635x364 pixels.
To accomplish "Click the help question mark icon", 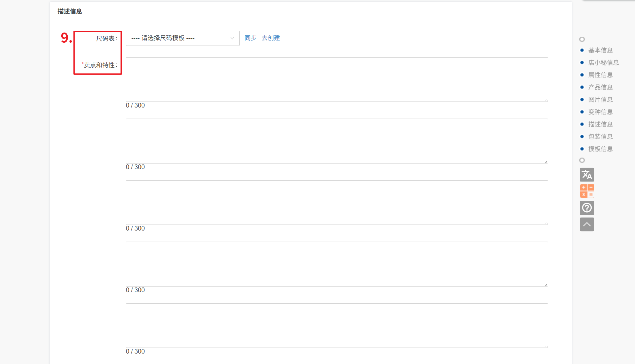I will pos(587,208).
